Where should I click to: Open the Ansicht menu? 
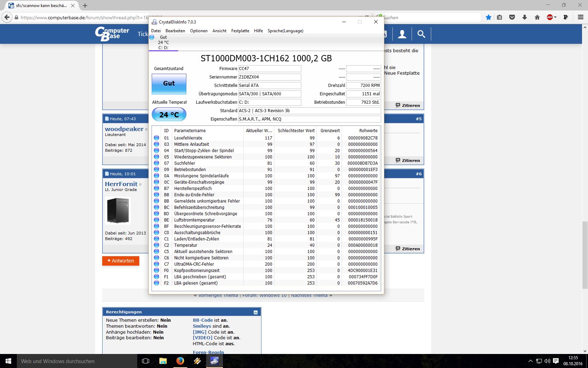(219, 31)
